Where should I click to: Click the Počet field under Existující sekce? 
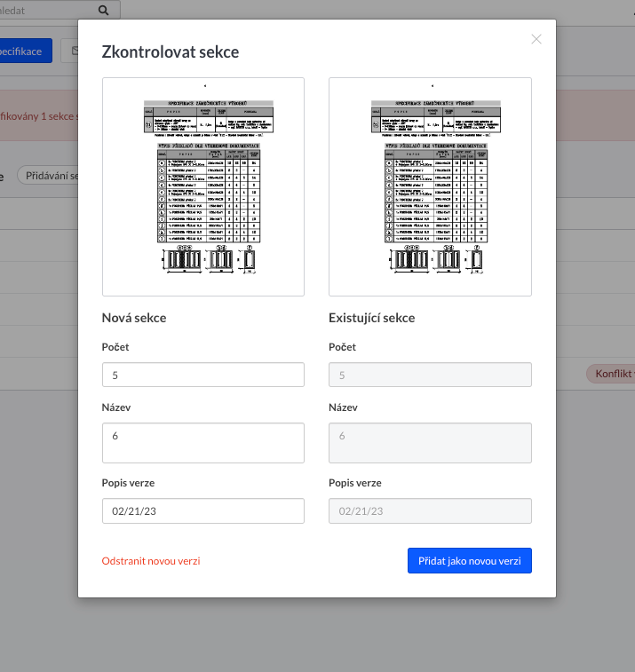click(430, 375)
